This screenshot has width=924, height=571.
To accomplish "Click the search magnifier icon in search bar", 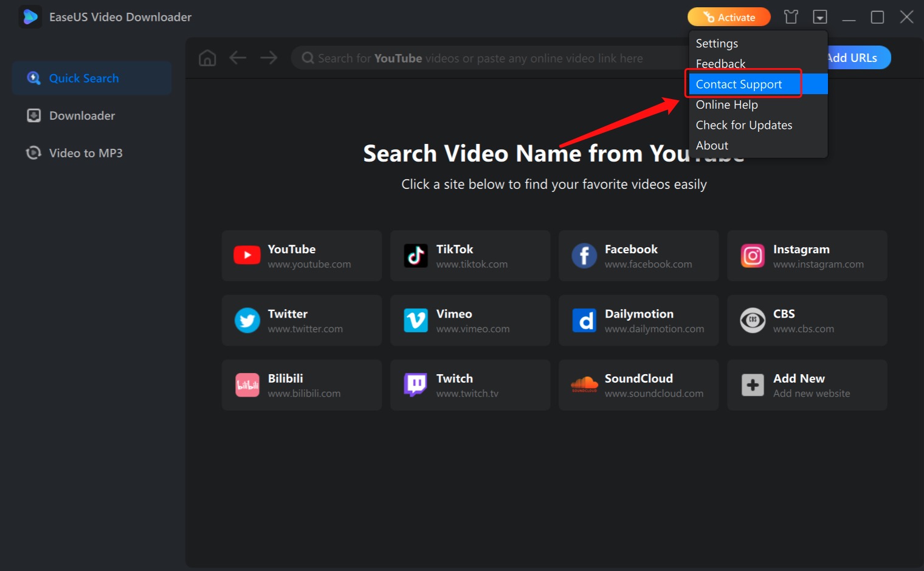I will 308,58.
